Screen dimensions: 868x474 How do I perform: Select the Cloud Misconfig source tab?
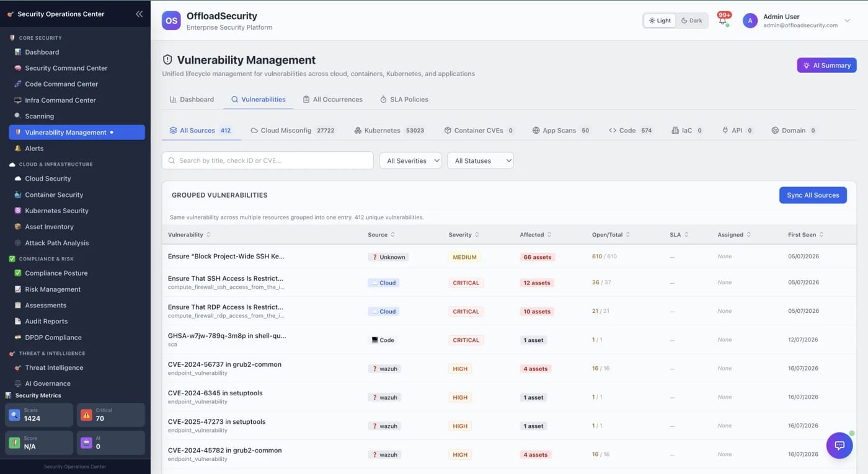[x=293, y=131]
